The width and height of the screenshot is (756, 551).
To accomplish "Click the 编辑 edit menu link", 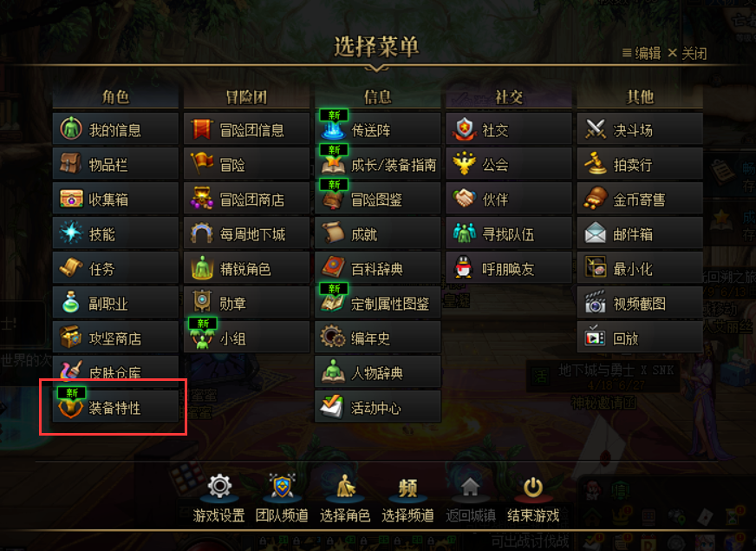I will pyautogui.click(x=642, y=53).
